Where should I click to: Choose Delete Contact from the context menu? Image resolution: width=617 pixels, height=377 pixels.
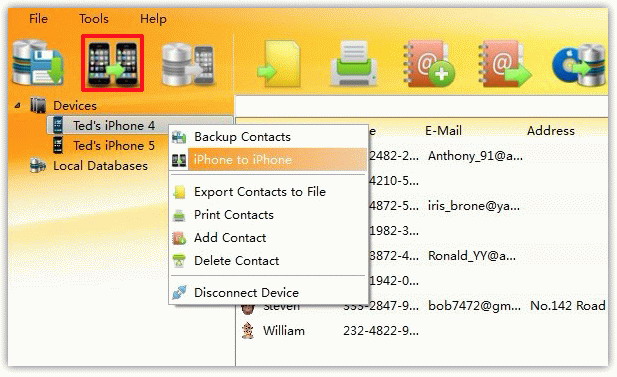click(x=268, y=261)
